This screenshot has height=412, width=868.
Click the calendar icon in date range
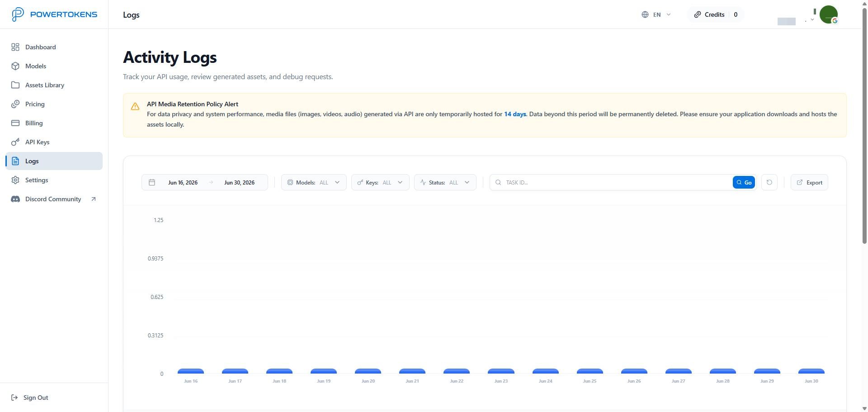pos(152,182)
